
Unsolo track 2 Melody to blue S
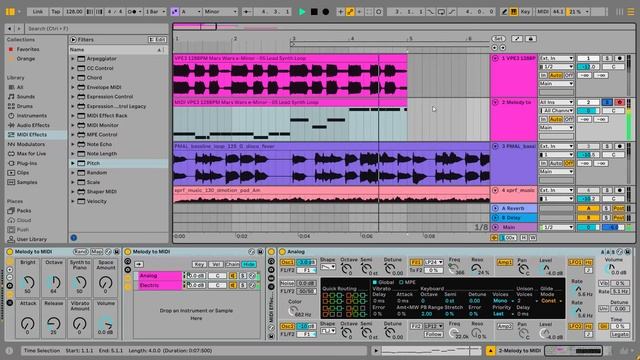607,102
